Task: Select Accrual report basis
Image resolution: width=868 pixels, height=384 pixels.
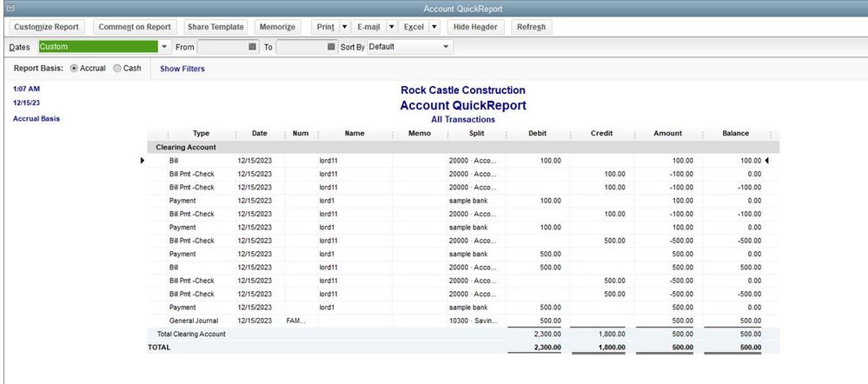Action: click(x=74, y=69)
